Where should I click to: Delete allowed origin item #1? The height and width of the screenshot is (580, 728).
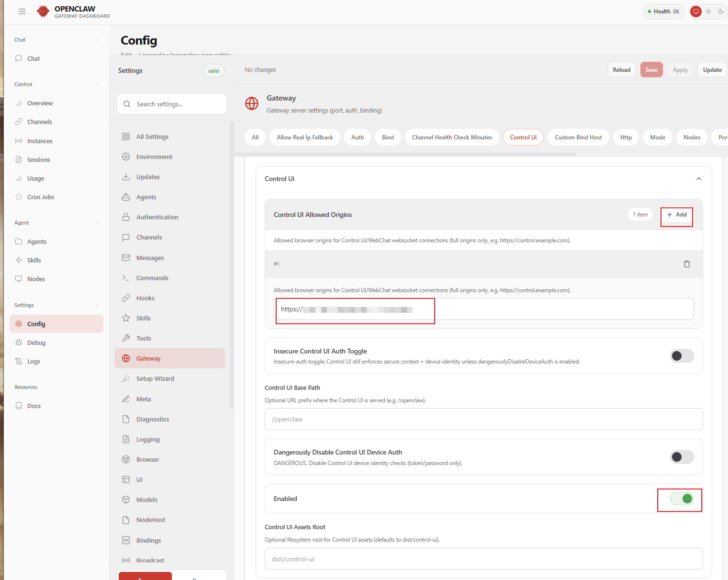(686, 264)
